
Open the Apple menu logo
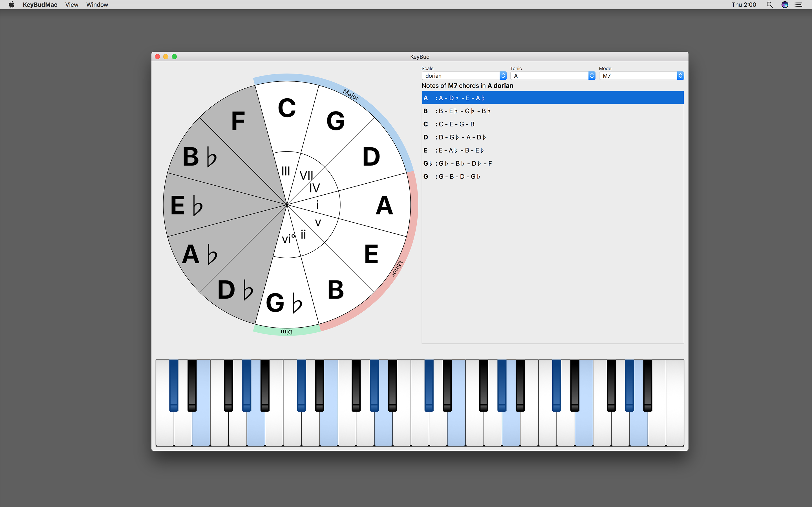[x=11, y=5]
